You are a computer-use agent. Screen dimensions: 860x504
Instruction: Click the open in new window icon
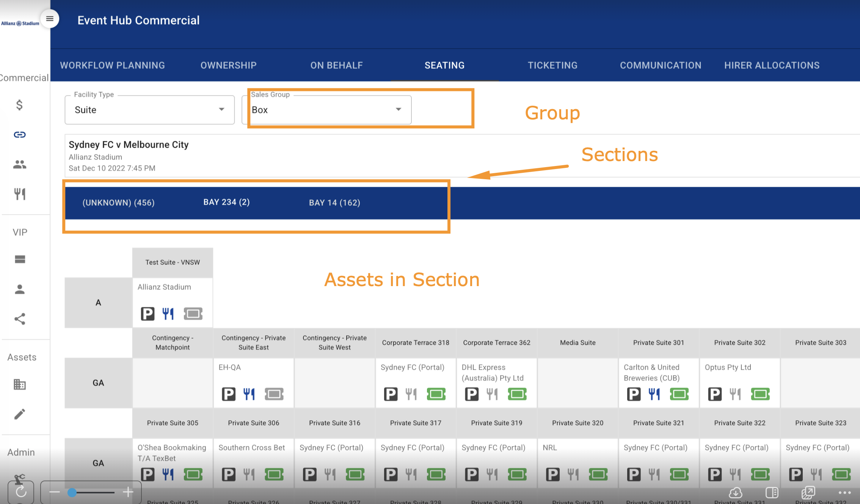point(808,493)
